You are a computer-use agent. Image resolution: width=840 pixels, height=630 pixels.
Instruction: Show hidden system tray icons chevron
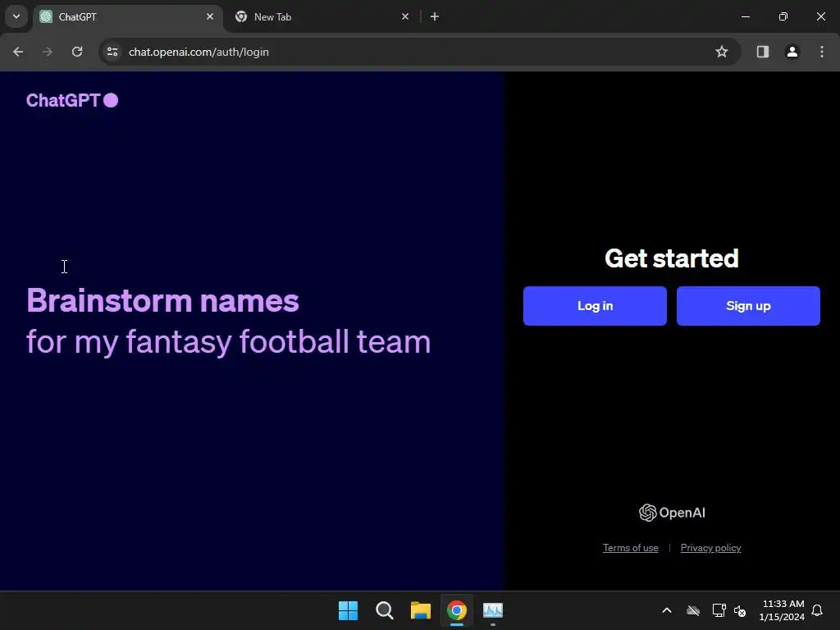tap(667, 610)
